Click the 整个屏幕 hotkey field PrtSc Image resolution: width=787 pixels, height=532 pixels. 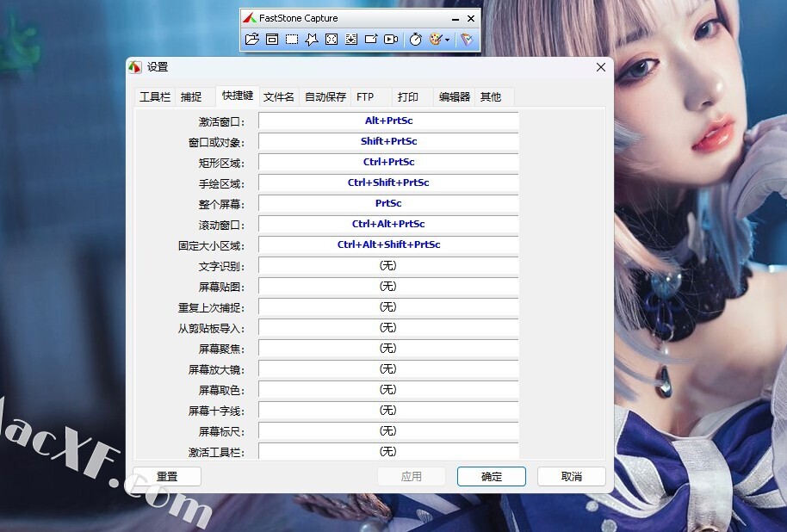(x=388, y=203)
